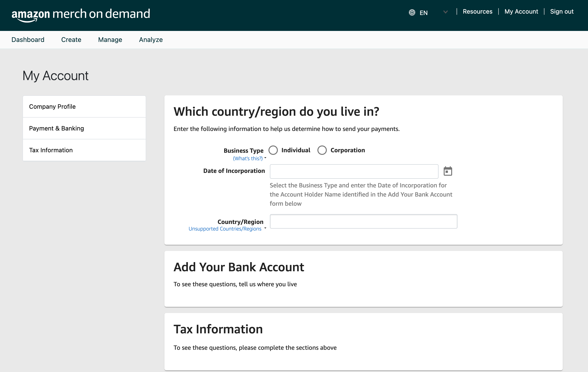Click the Unsupported Countries/Regions link

(x=225, y=228)
